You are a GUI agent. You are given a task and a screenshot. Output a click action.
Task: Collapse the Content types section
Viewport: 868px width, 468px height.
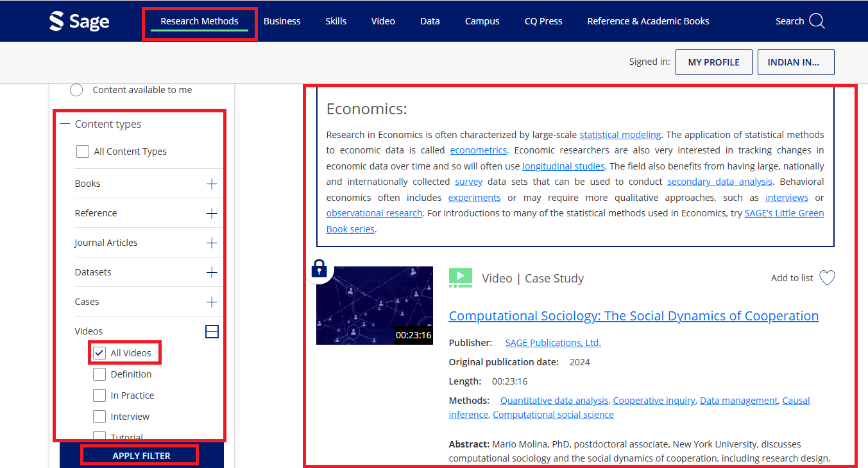point(65,125)
